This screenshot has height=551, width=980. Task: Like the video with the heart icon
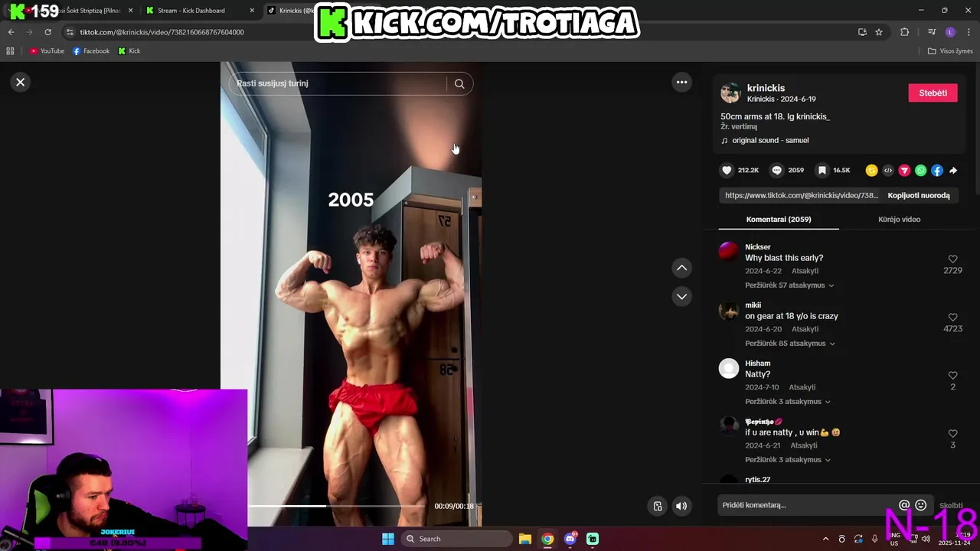(x=727, y=170)
